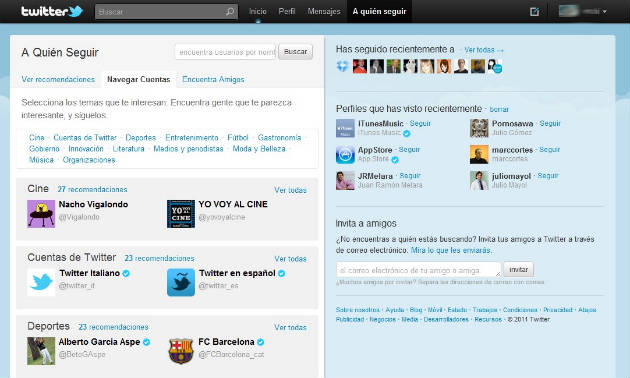This screenshot has height=378, width=630.
Task: Select the Cuentas de Twitter topic link
Action: [x=85, y=137]
